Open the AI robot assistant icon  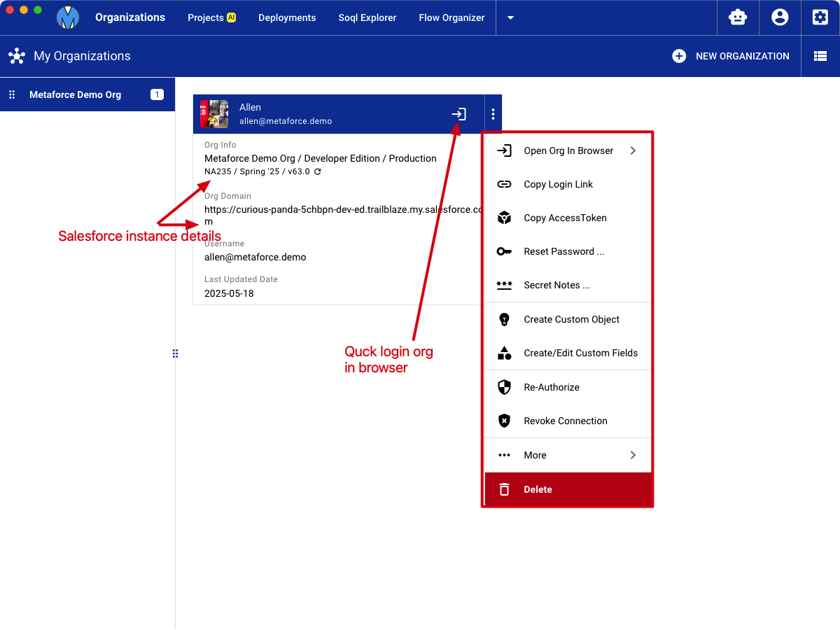click(738, 17)
